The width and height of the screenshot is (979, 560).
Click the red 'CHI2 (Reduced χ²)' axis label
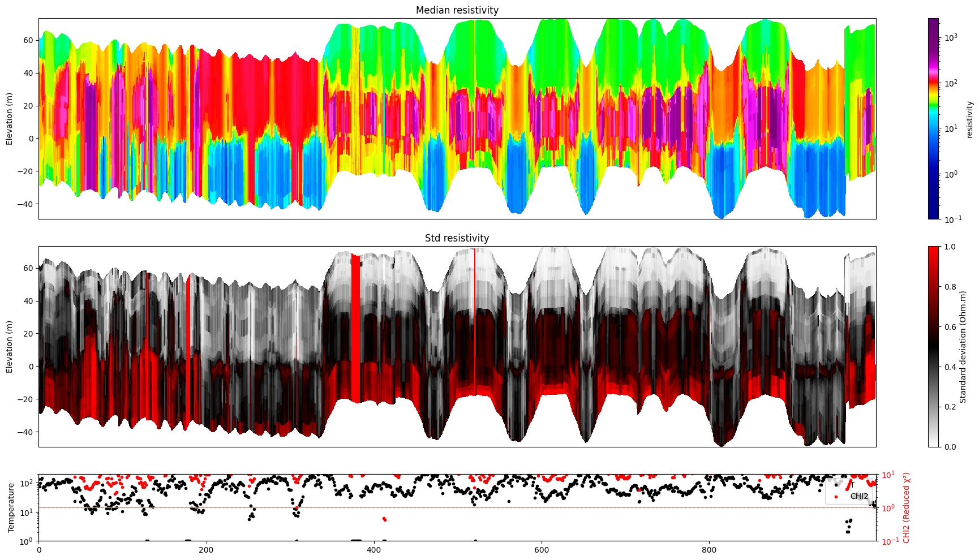(906, 507)
